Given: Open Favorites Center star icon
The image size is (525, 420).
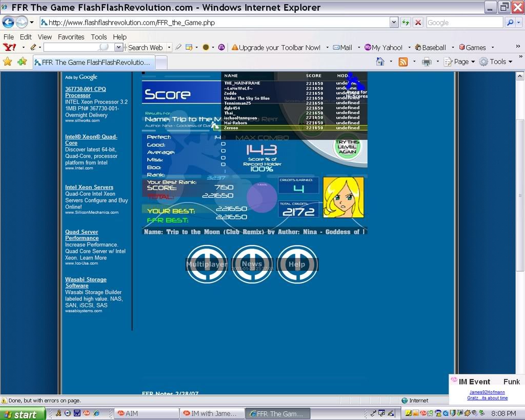Looking at the screenshot, I should point(8,62).
